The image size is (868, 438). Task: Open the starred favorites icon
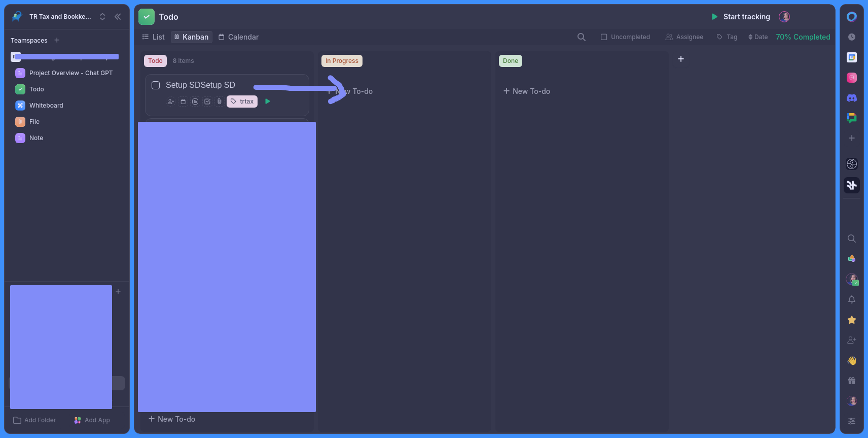point(852,320)
